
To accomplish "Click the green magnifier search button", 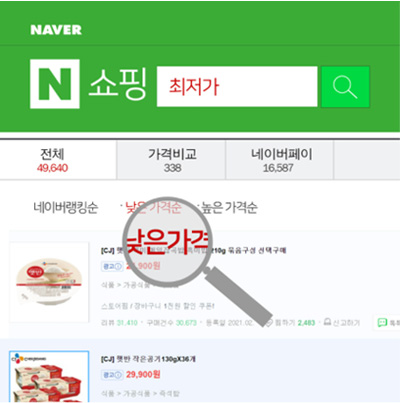I will [x=345, y=87].
